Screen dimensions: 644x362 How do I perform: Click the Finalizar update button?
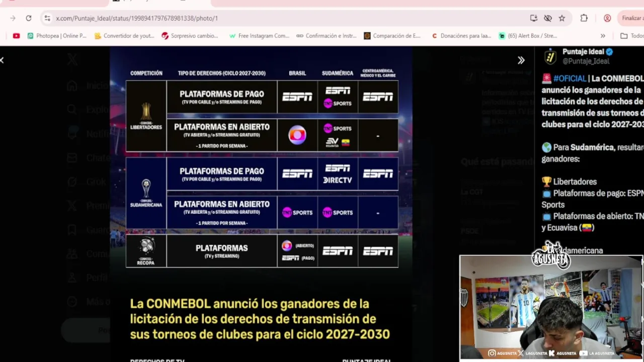click(631, 18)
